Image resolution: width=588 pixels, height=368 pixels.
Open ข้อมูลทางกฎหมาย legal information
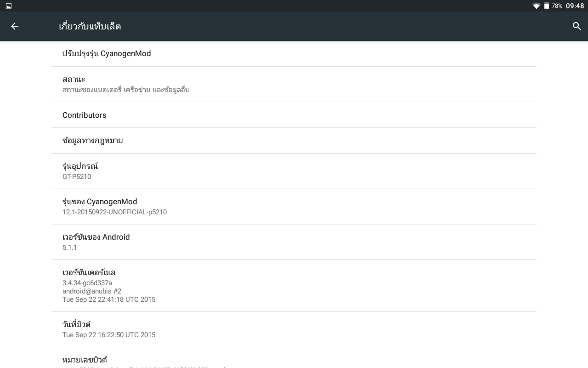(x=294, y=141)
